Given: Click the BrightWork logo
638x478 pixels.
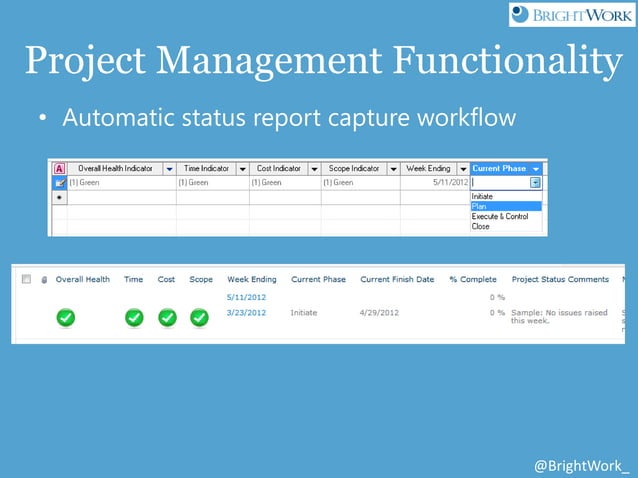Looking at the screenshot, I should 572,15.
